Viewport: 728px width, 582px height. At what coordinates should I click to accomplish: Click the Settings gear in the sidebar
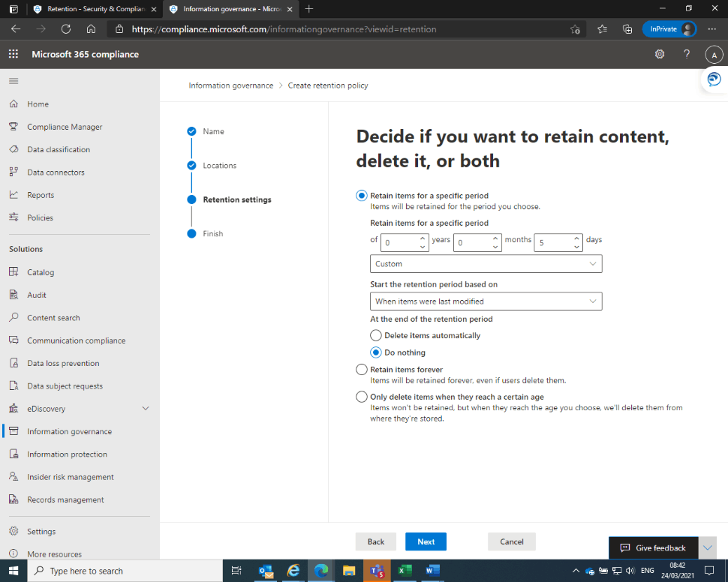(x=14, y=531)
